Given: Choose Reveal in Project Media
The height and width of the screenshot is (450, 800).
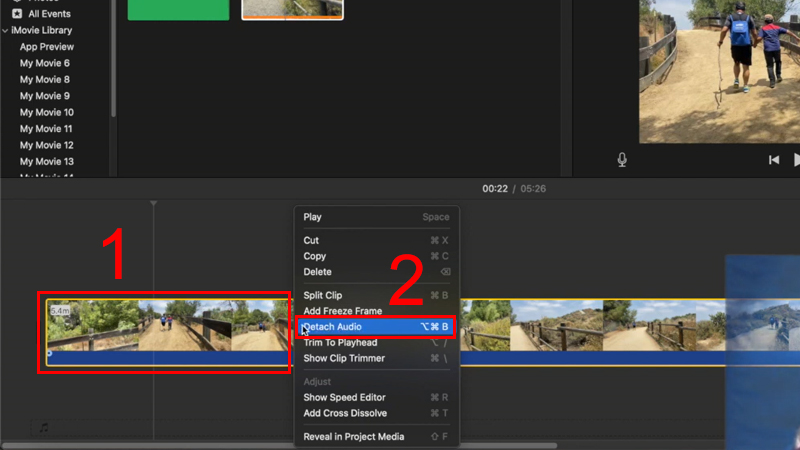Looking at the screenshot, I should (x=377, y=437).
